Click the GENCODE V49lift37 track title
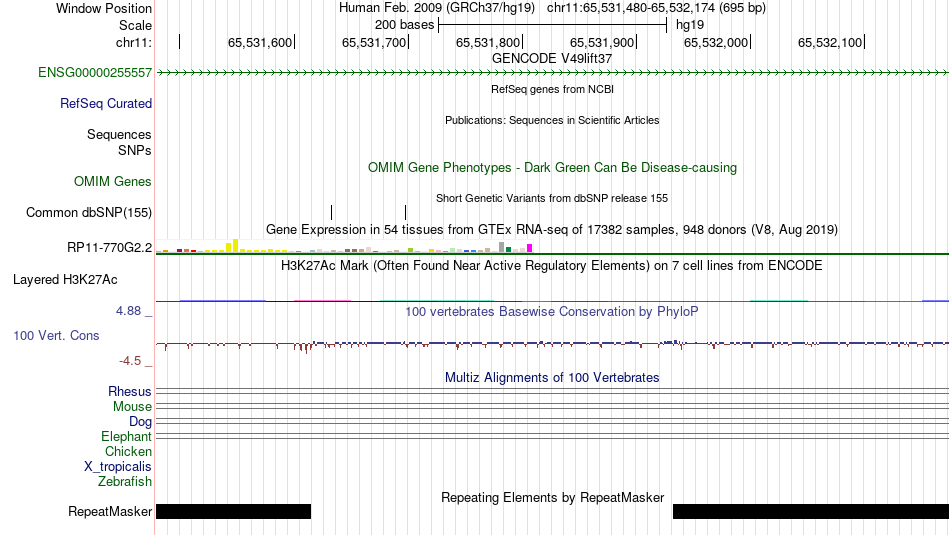950x535 pixels. (x=552, y=59)
